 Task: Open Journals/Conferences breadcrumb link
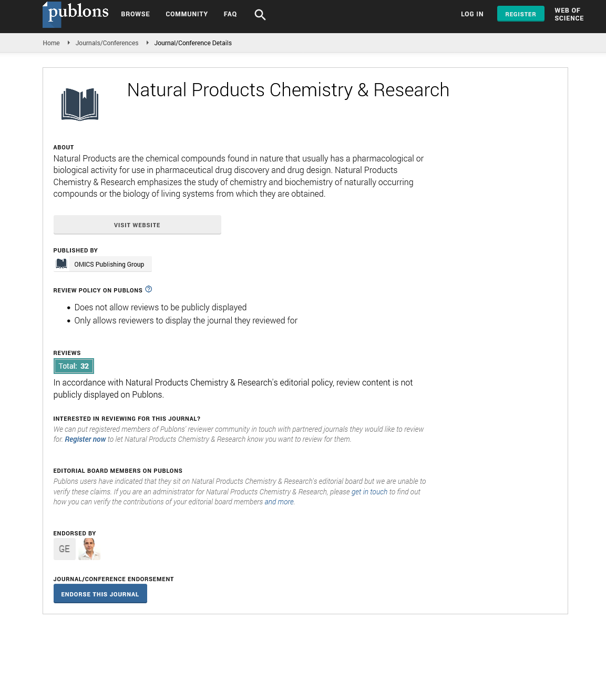[x=107, y=43]
